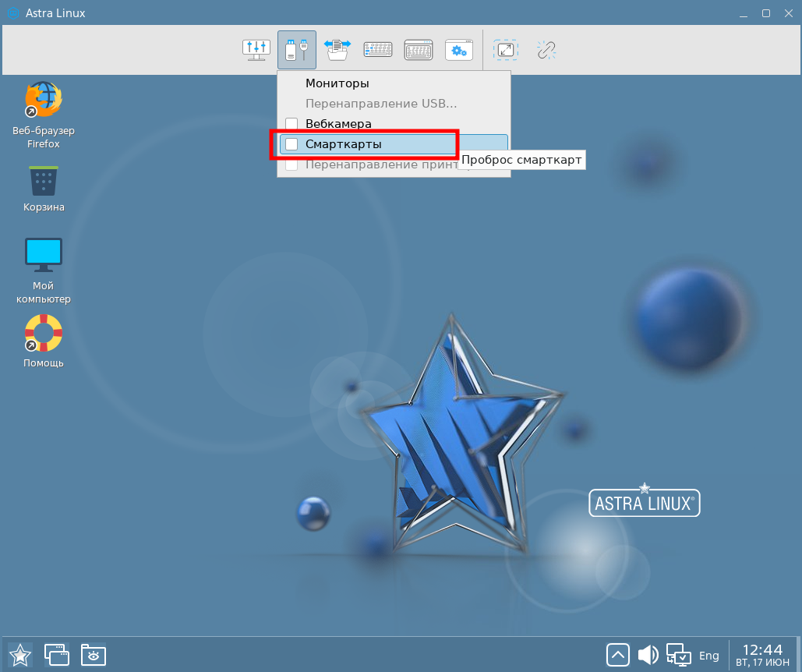
Task: Open the USB devices toolbar menu
Action: coord(297,50)
